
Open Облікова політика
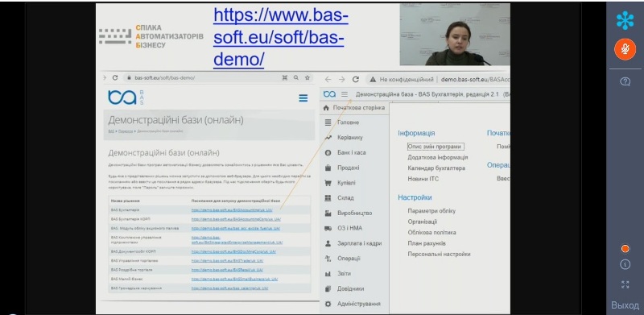(431, 232)
